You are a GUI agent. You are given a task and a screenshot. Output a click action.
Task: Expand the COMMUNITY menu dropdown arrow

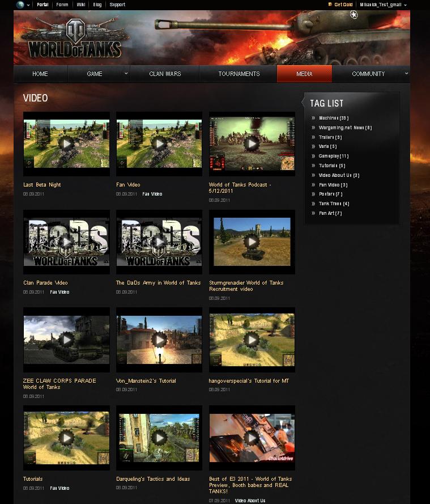406,74
